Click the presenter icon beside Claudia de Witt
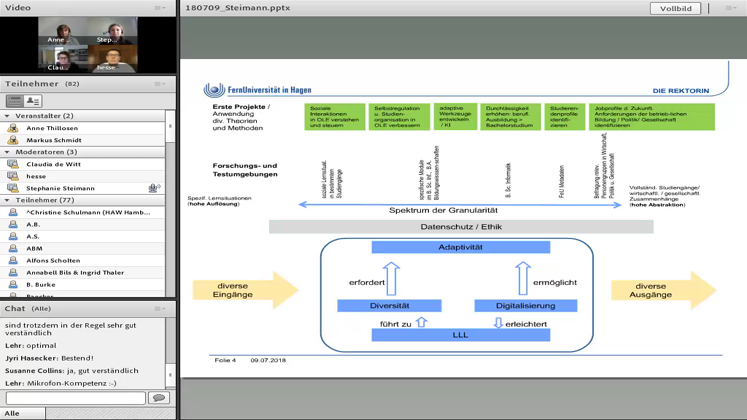This screenshot has height=420, width=747. (13, 164)
